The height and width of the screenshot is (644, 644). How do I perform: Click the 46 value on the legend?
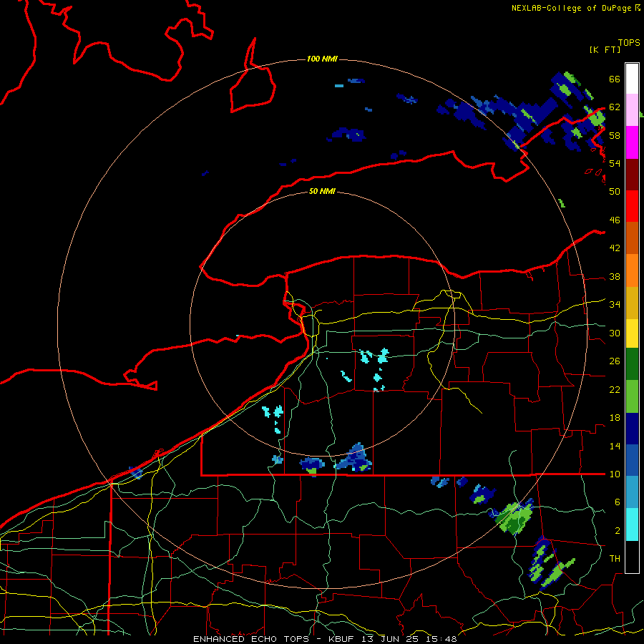615,220
